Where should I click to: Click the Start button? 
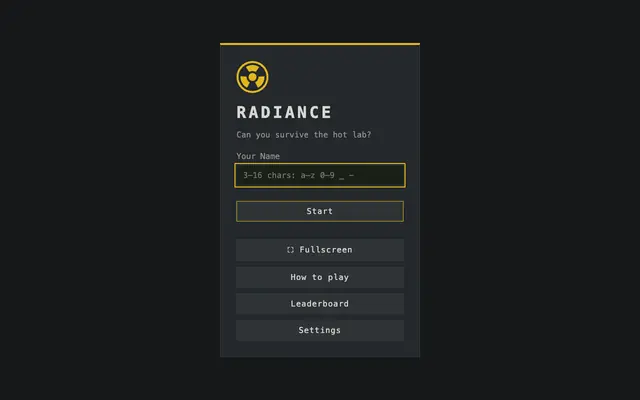[320, 211]
